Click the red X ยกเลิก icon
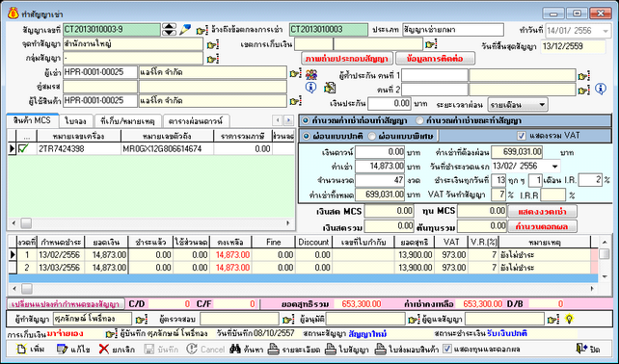Image resolution: width=619 pixels, height=364 pixels. [x=104, y=349]
